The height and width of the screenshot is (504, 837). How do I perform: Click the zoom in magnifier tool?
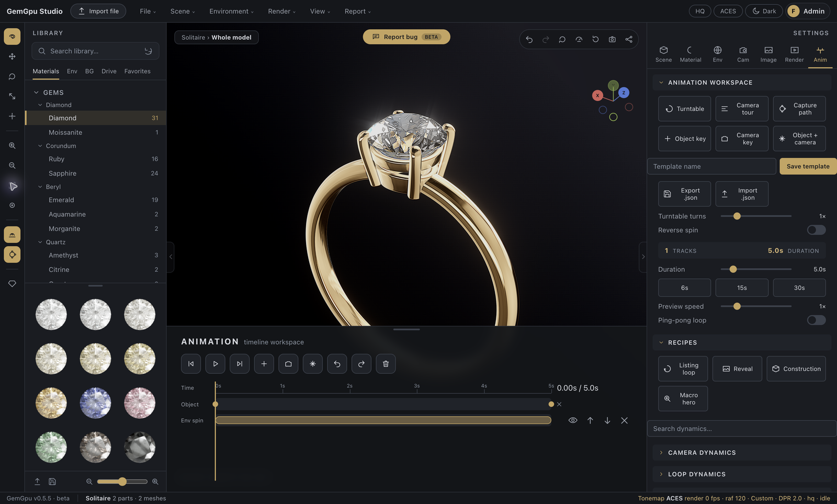coord(12,146)
